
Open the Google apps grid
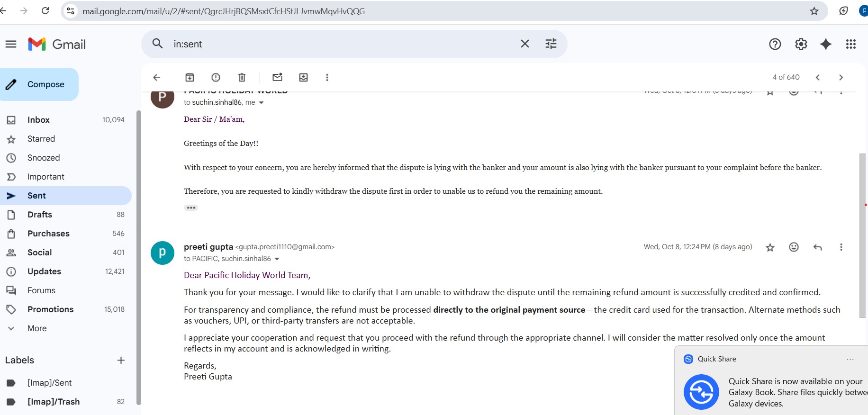pos(850,44)
